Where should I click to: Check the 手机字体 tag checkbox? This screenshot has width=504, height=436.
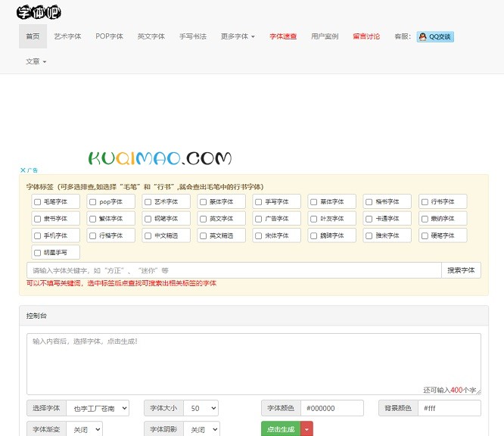37,235
